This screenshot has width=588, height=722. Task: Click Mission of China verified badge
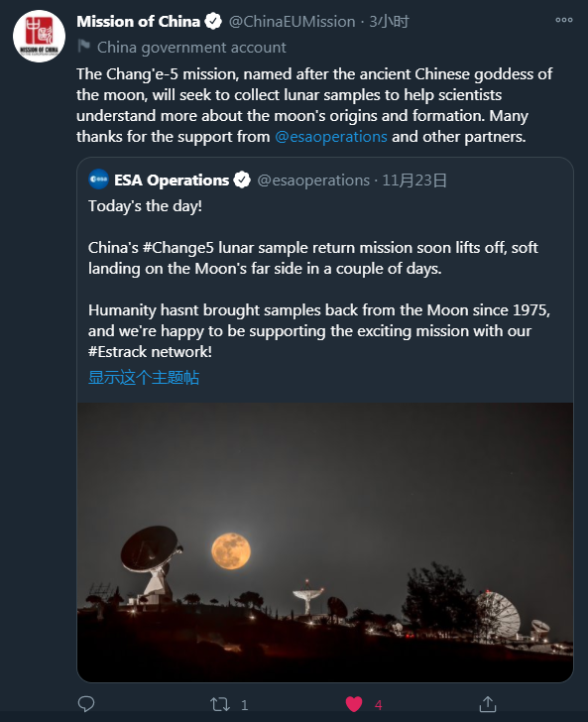(x=213, y=21)
